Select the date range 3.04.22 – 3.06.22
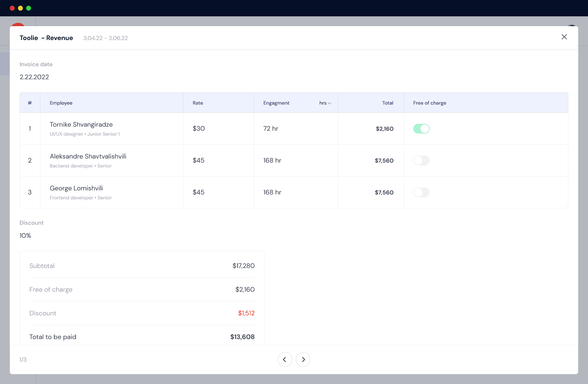The image size is (588, 384). [x=105, y=38]
